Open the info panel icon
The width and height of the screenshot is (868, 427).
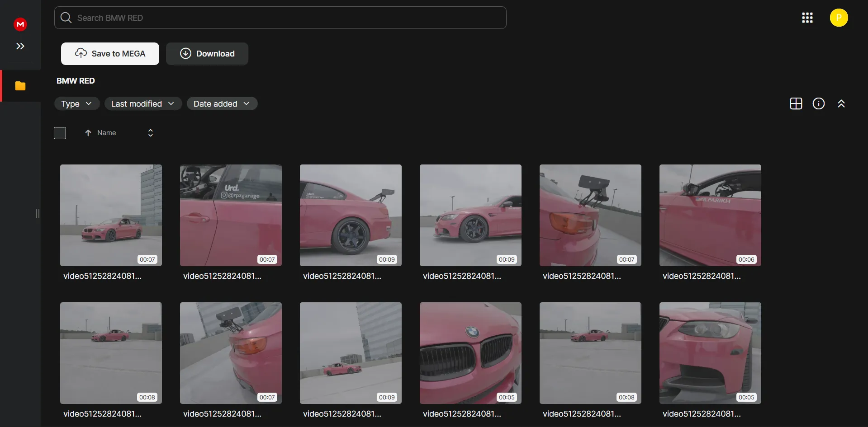819,103
